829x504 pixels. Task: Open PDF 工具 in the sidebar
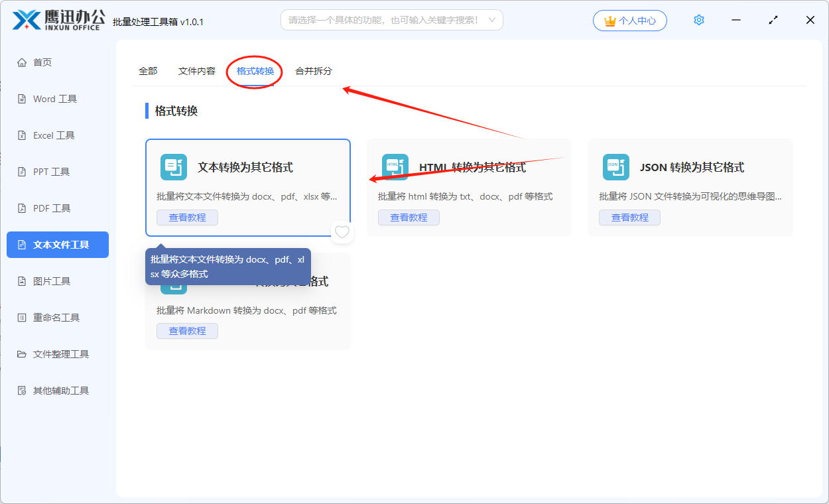pyautogui.click(x=58, y=208)
